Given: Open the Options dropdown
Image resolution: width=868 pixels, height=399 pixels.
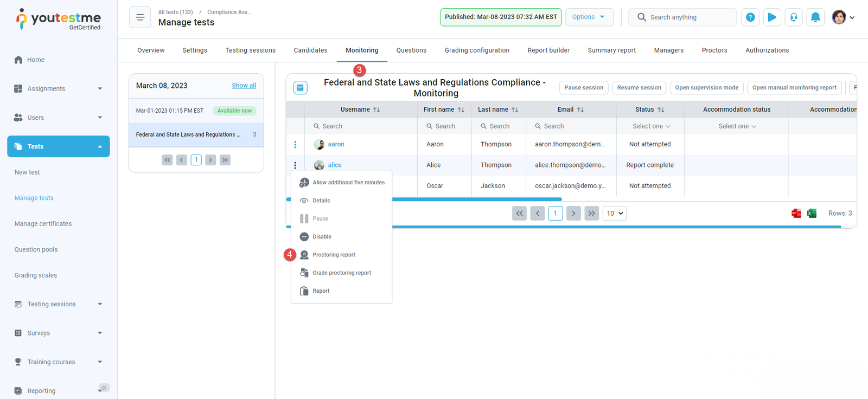Looking at the screenshot, I should pyautogui.click(x=589, y=17).
